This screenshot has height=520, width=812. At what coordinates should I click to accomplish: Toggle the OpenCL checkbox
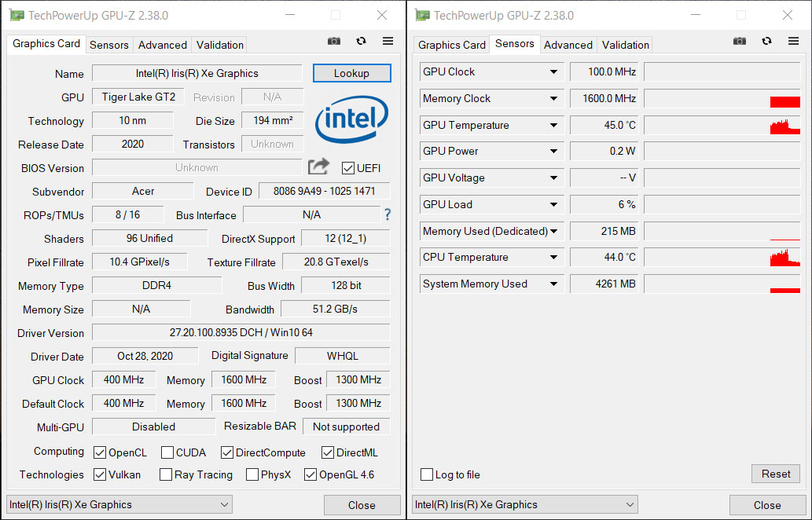(x=100, y=452)
